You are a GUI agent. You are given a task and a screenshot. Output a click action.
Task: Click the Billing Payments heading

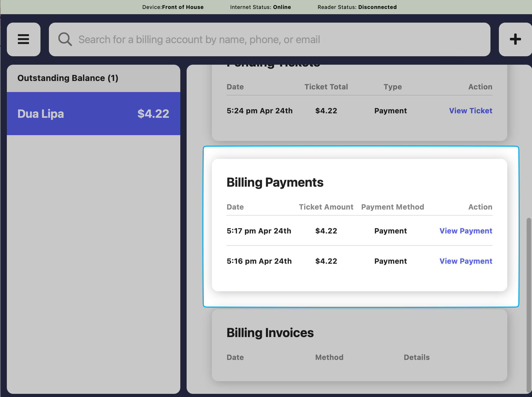point(275,182)
